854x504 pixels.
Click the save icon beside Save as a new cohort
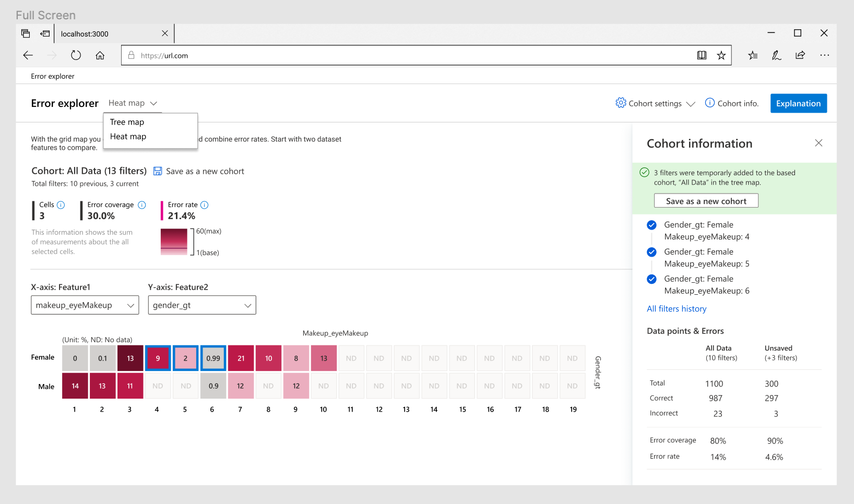158,171
